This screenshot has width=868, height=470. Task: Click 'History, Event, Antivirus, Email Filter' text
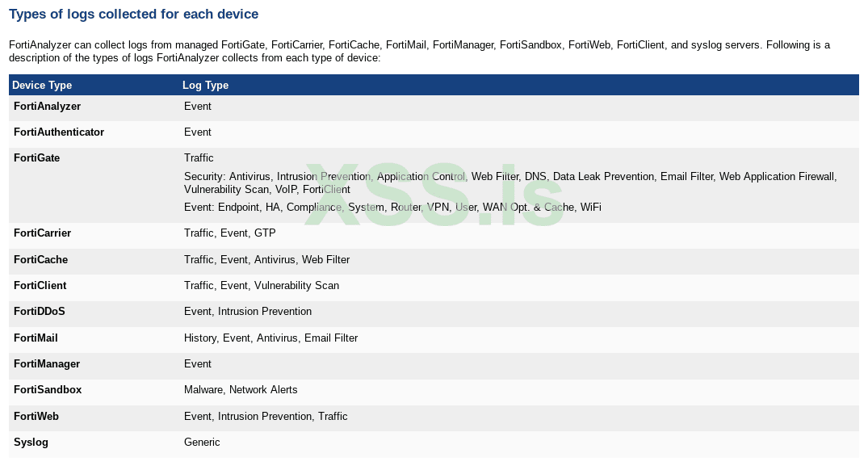(270, 338)
